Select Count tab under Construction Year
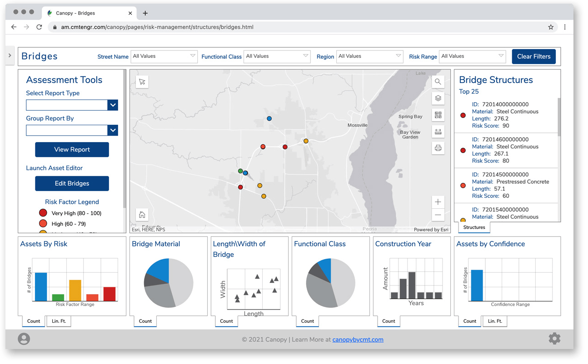Screen dimensions: 588x364 [389, 321]
